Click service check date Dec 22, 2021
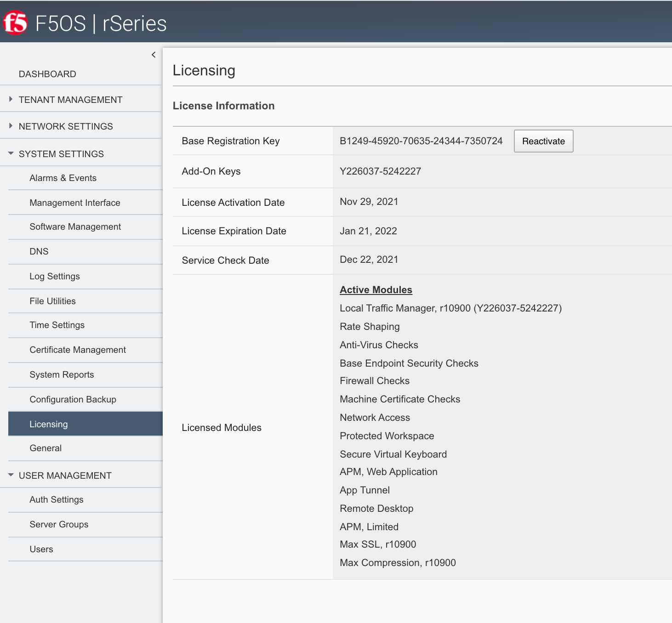This screenshot has height=623, width=672. [x=369, y=260]
